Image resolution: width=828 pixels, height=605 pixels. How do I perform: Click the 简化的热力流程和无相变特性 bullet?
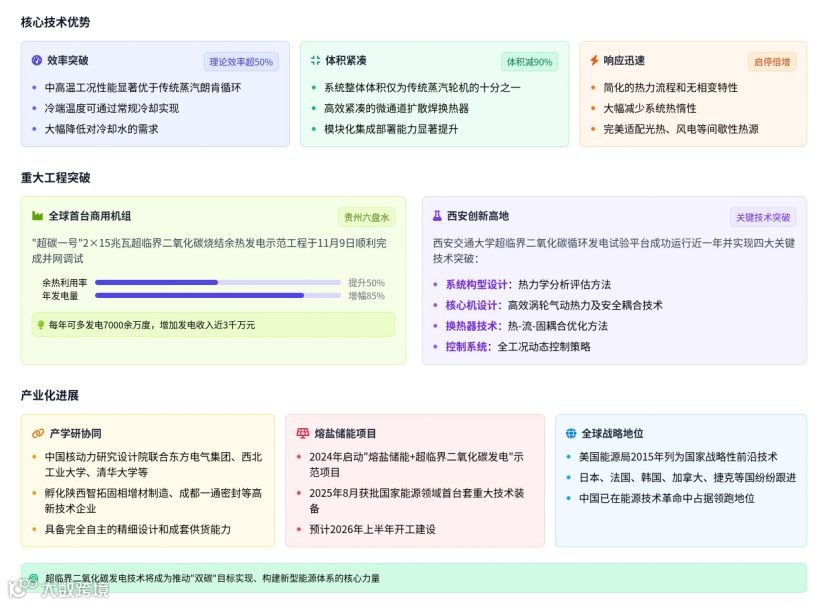671,88
